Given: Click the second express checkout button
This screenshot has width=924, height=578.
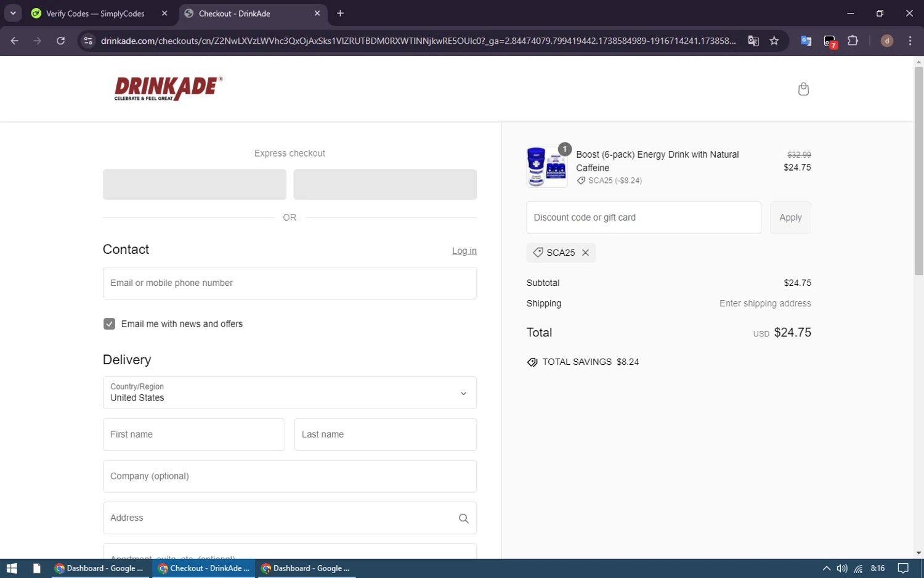Looking at the screenshot, I should [x=385, y=184].
